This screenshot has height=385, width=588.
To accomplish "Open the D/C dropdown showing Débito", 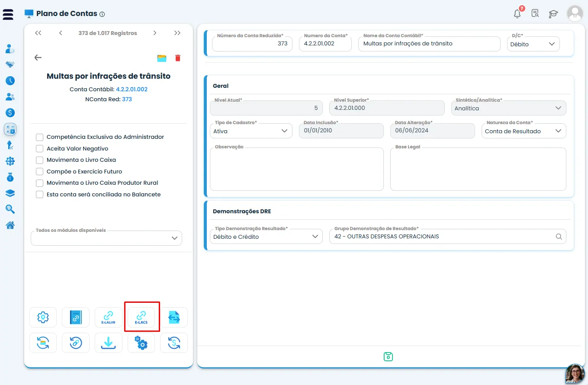I will [x=533, y=44].
